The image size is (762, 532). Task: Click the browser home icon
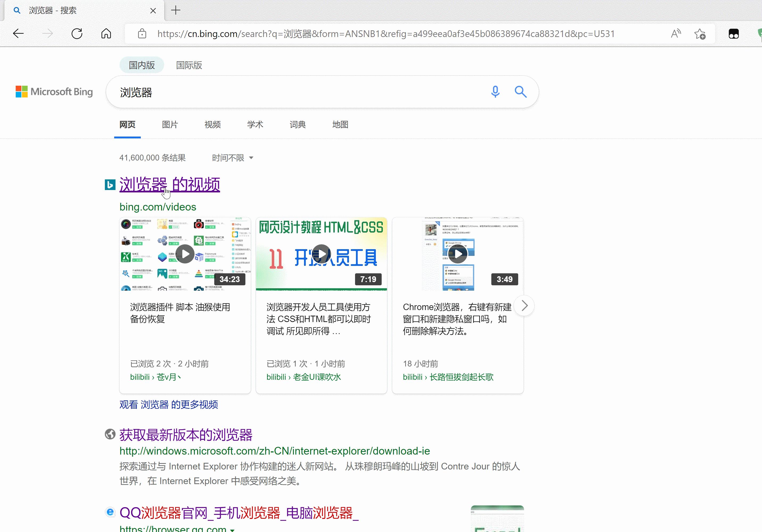pyautogui.click(x=106, y=33)
